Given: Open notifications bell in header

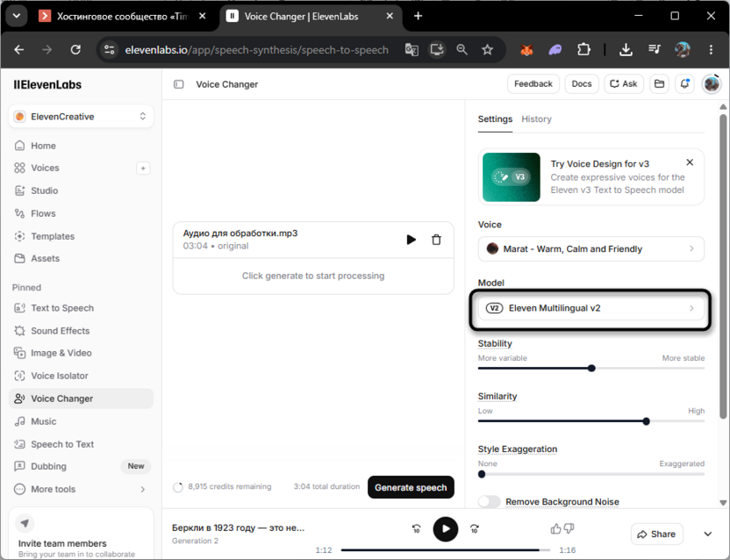Looking at the screenshot, I should coord(684,84).
